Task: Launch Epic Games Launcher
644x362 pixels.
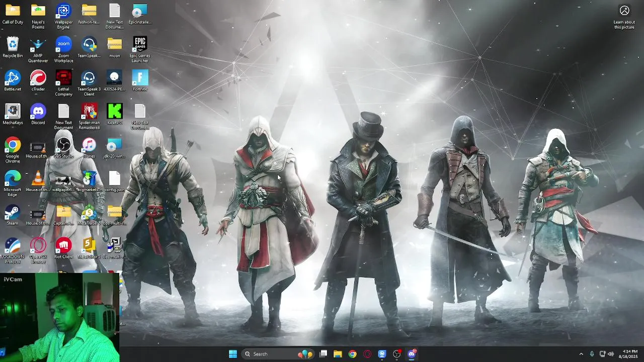Action: (x=140, y=50)
